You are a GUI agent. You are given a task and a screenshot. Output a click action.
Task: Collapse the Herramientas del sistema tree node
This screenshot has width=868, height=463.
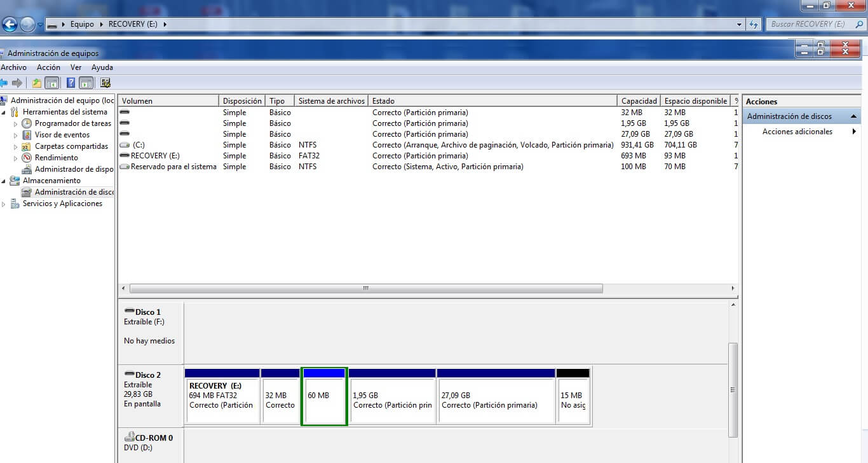pos(4,113)
